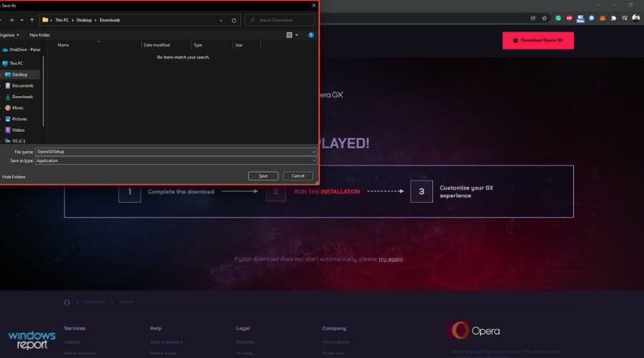This screenshot has height=358, width=644.
Task: Open Music folder in sidebar
Action: coord(14,107)
